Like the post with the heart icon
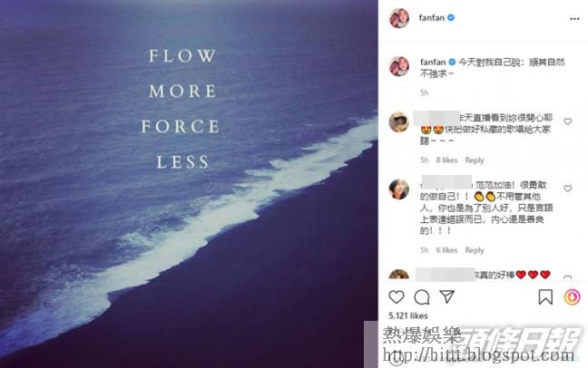The height and width of the screenshot is (368, 588). (x=396, y=297)
